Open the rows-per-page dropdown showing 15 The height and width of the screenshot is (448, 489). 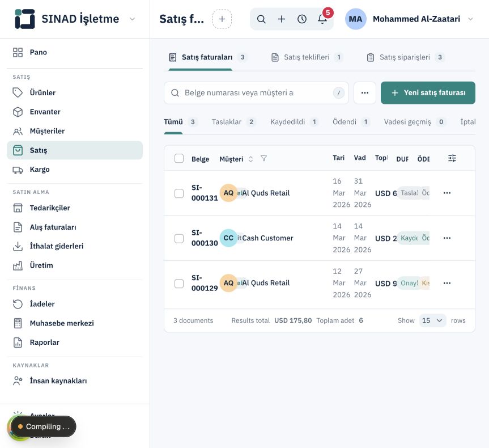point(432,320)
